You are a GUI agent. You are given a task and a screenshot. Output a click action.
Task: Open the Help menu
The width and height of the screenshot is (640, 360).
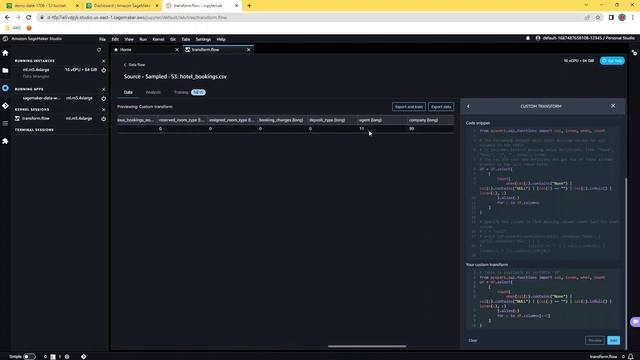[221, 39]
